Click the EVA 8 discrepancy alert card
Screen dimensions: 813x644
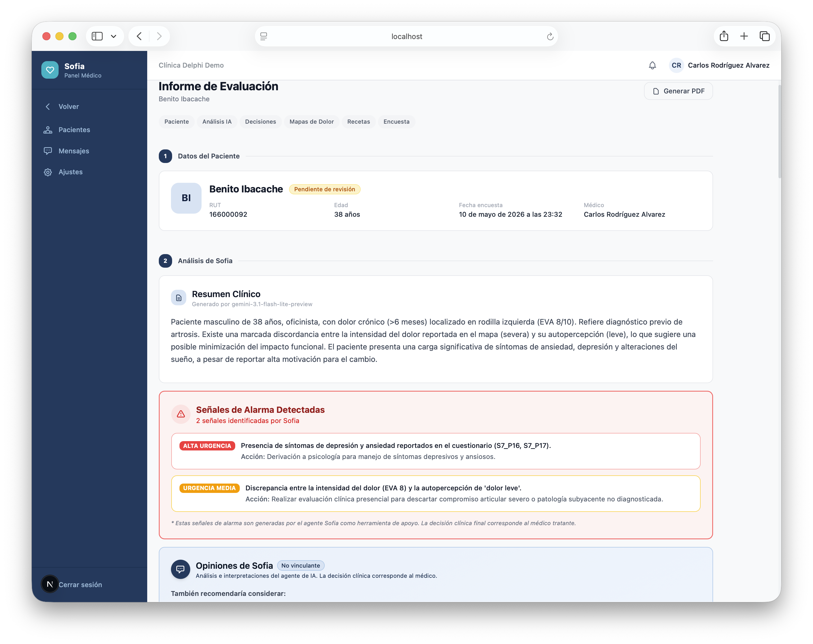click(x=436, y=494)
